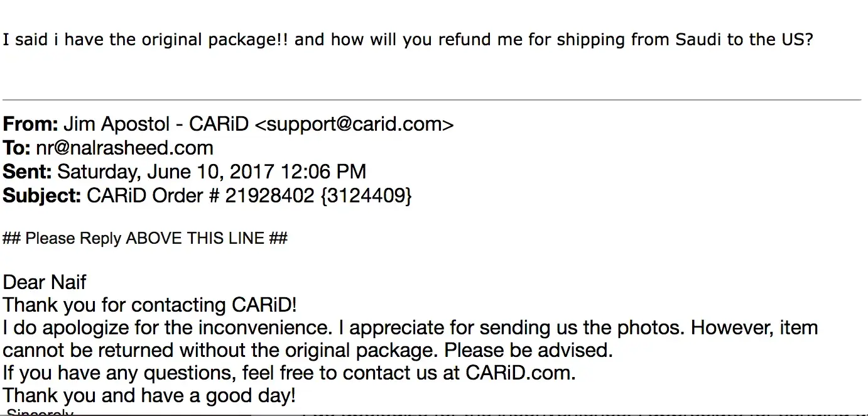This screenshot has width=868, height=416.
Task: Click the bold Subject: label
Action: click(41, 196)
